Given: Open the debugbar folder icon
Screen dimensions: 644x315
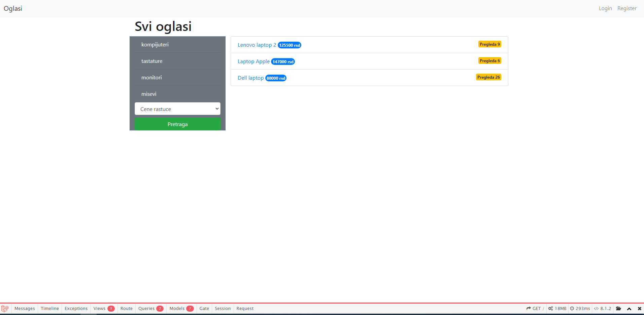Looking at the screenshot, I should pos(619,308).
